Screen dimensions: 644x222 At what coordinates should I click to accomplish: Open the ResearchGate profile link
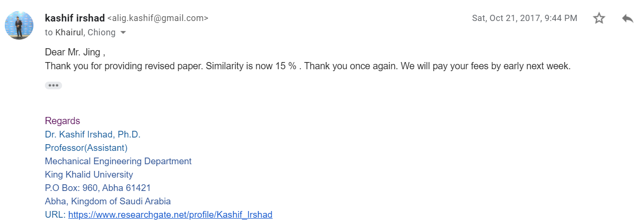tap(170, 215)
